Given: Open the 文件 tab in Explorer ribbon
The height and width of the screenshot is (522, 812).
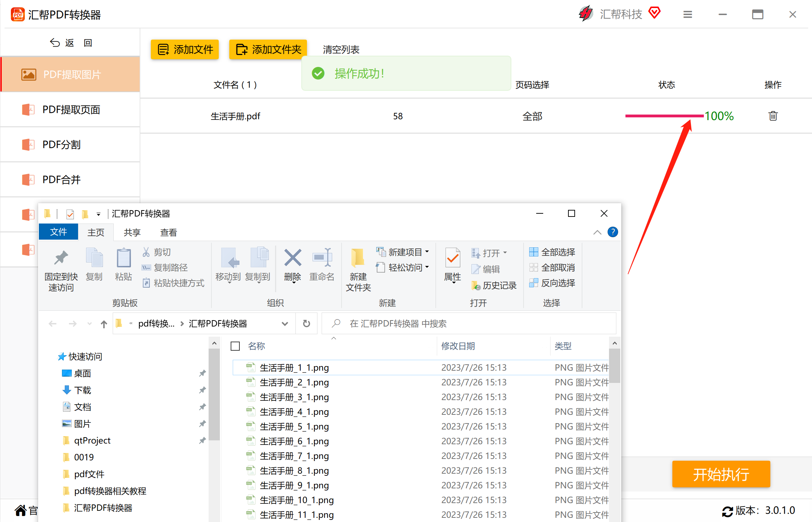Looking at the screenshot, I should 58,232.
